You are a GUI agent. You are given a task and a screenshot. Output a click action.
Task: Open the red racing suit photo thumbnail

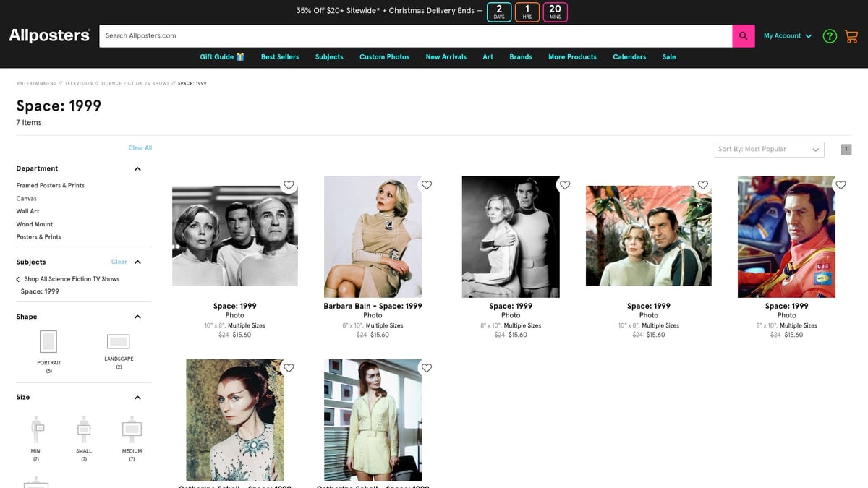point(786,236)
